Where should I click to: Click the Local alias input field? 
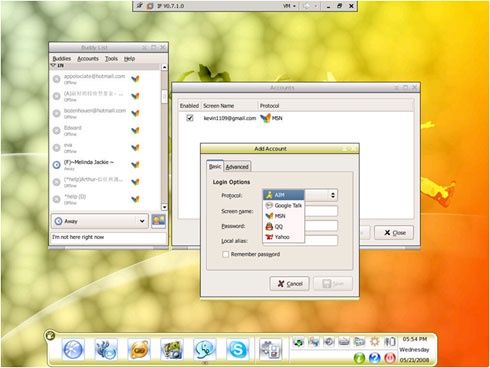pos(321,240)
